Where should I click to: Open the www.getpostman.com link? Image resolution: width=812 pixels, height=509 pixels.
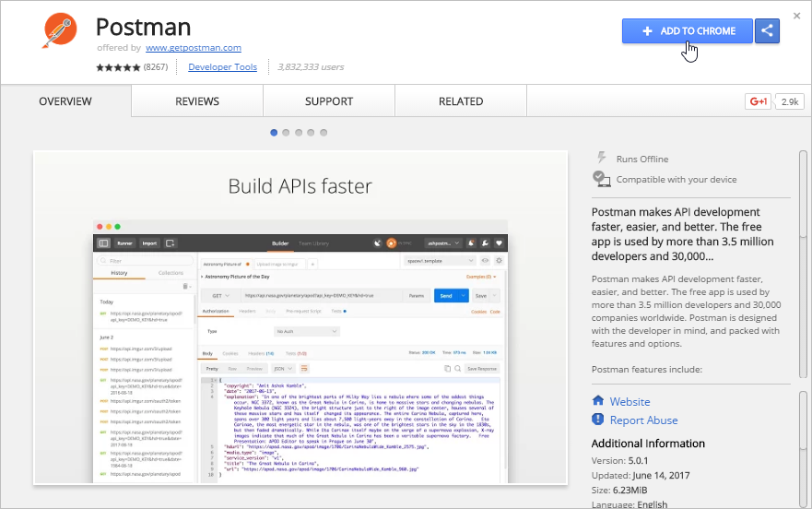(194, 48)
